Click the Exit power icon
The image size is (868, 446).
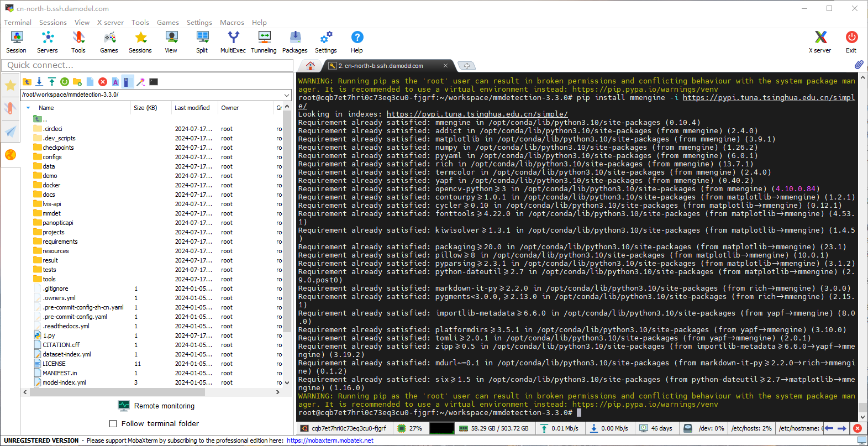(851, 42)
